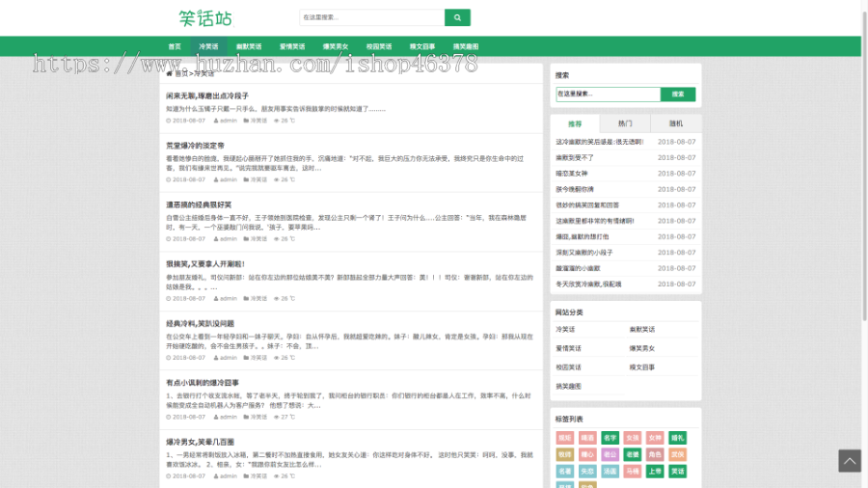
Task: Click the green 上帝 tag
Action: point(655,472)
